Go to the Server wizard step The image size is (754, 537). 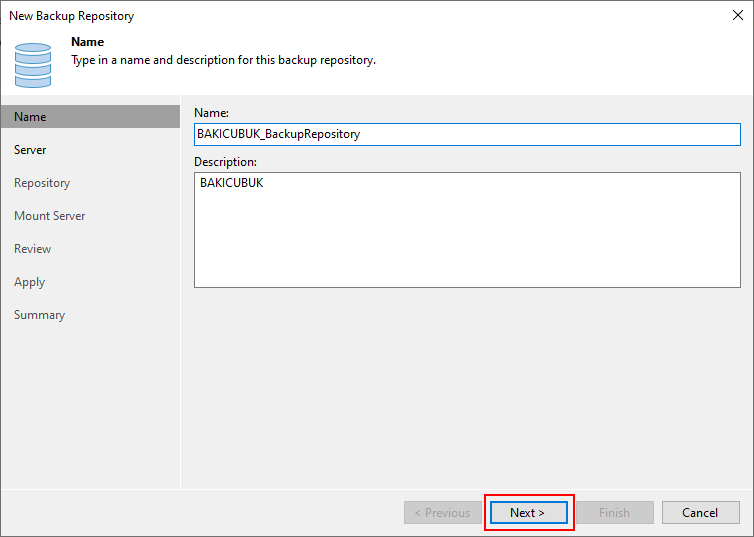30,150
